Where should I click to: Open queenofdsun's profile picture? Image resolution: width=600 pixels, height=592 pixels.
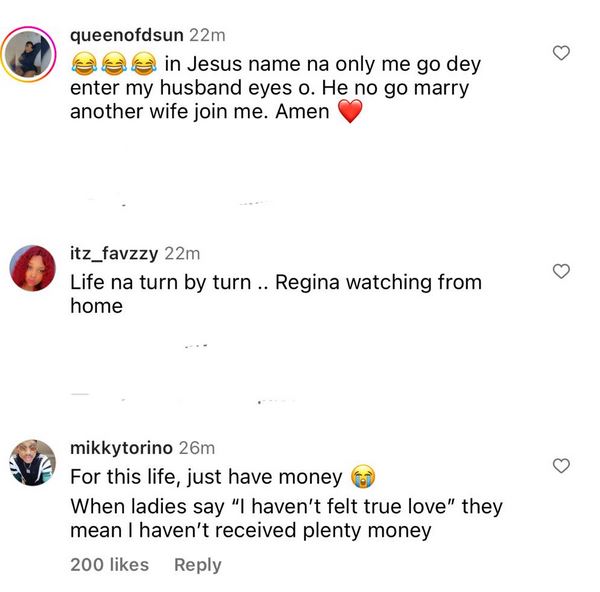click(x=34, y=55)
